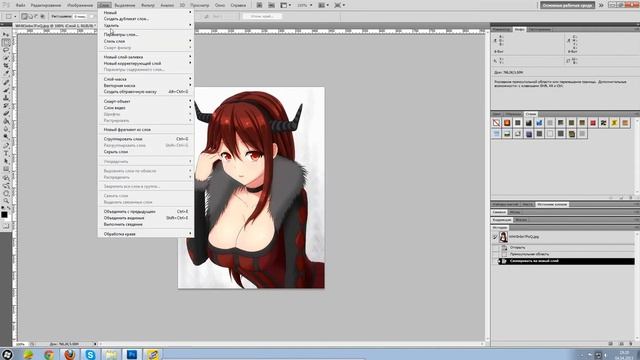640x360 pixels.
Task: Select the Eraser tool
Action: click(6, 114)
